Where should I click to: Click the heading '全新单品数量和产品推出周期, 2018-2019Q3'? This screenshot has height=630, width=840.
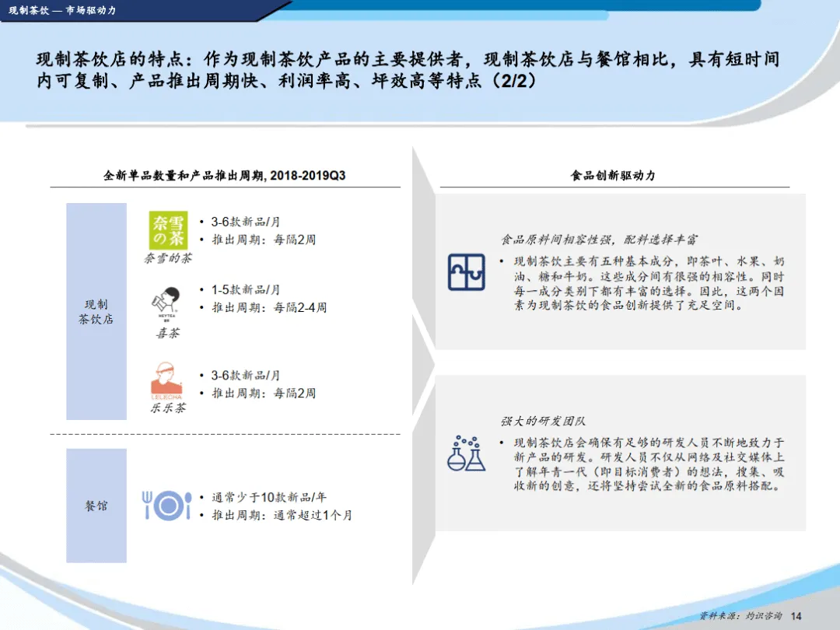tap(225, 175)
